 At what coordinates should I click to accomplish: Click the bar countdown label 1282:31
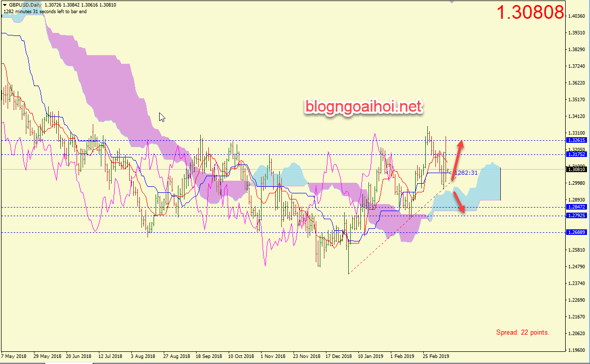pyautogui.click(x=466, y=173)
